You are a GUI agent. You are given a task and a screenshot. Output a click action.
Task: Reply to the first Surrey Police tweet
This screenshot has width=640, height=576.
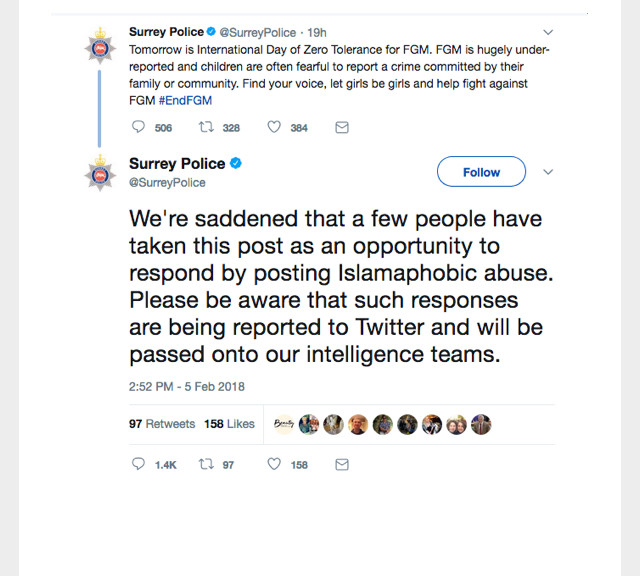(138, 128)
